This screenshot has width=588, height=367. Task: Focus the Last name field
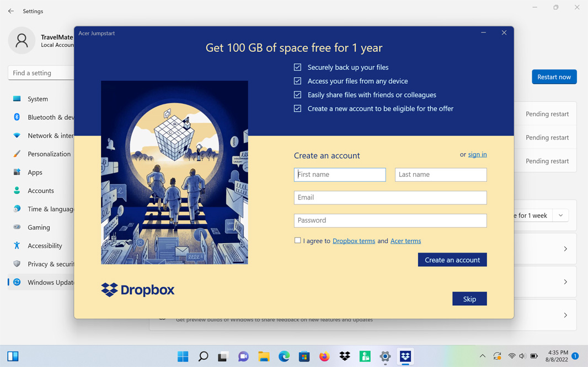click(x=441, y=175)
